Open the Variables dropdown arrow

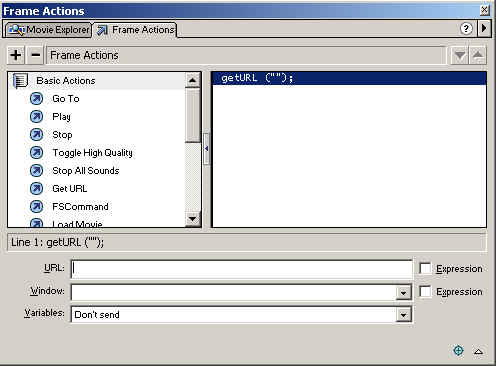pos(403,315)
